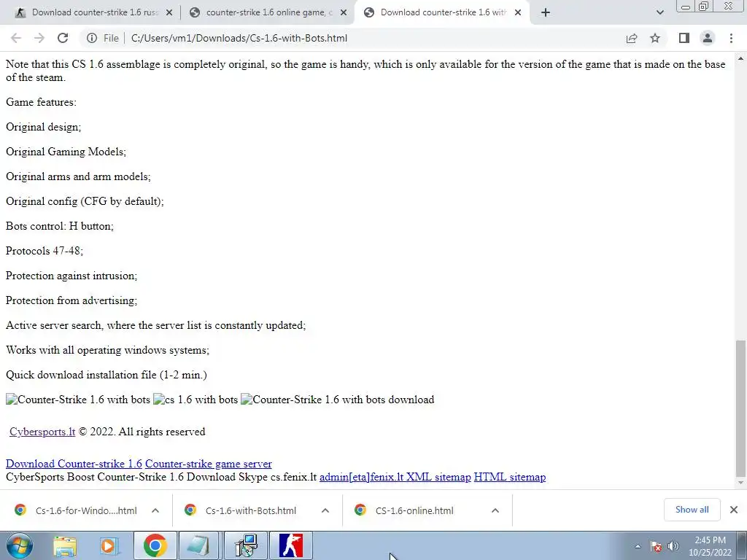Expand options for CS-1.6-online.html download
Screen dimensions: 747x560
coord(495,510)
